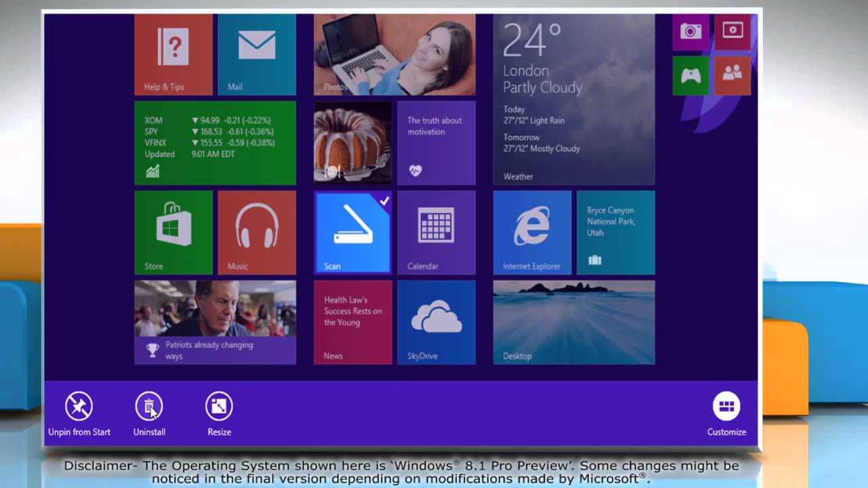This screenshot has width=868, height=488.
Task: Click the Today Light Rain forecast text
Action: [534, 115]
